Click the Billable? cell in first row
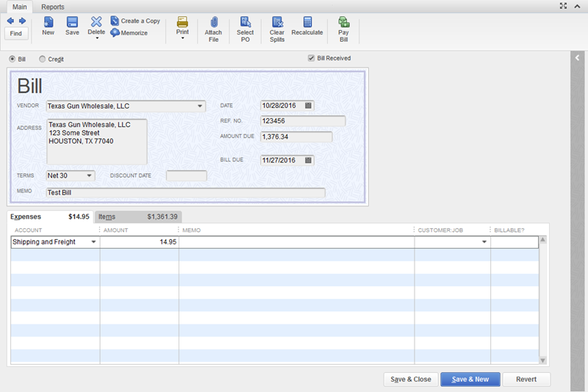This screenshot has height=392, width=588. [x=514, y=242]
